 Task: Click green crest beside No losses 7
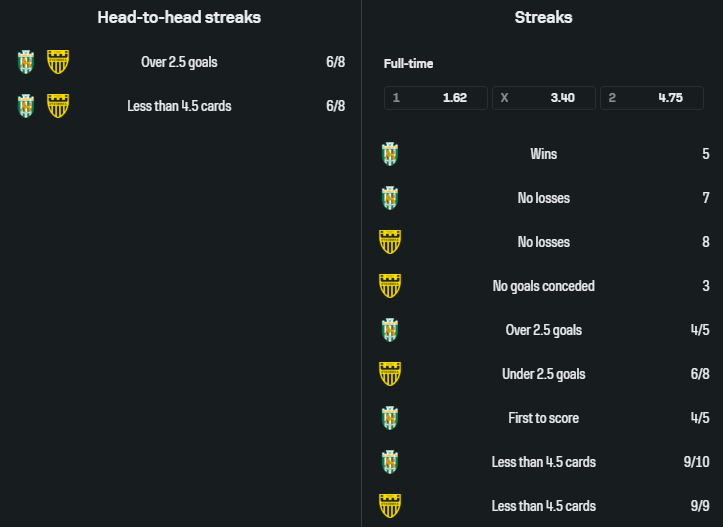pyautogui.click(x=390, y=198)
